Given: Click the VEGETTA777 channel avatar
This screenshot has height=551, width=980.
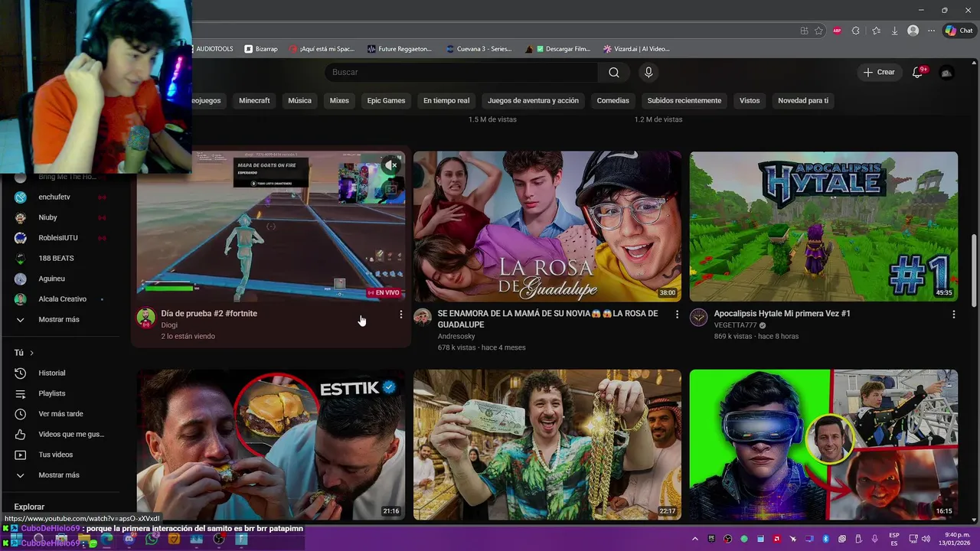Looking at the screenshot, I should (698, 318).
